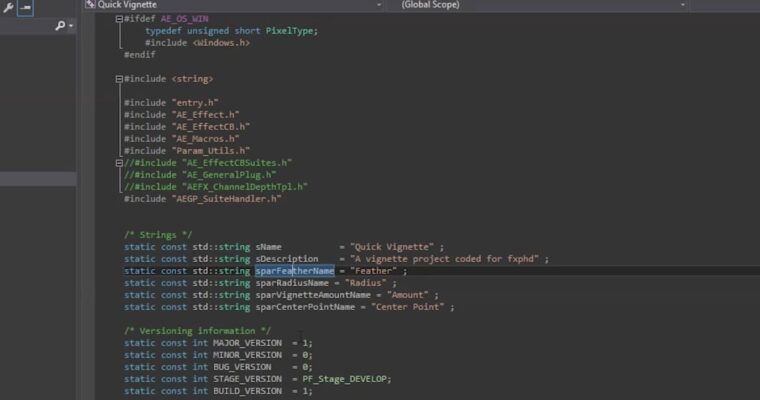Click the wrench properties icon
This screenshot has width=760, height=400.
pyautogui.click(x=7, y=7)
